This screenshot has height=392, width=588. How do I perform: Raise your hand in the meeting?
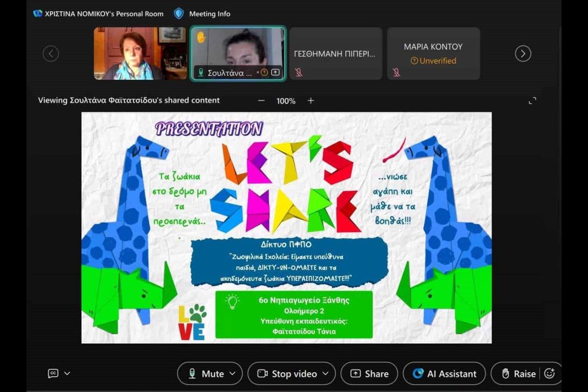518,374
